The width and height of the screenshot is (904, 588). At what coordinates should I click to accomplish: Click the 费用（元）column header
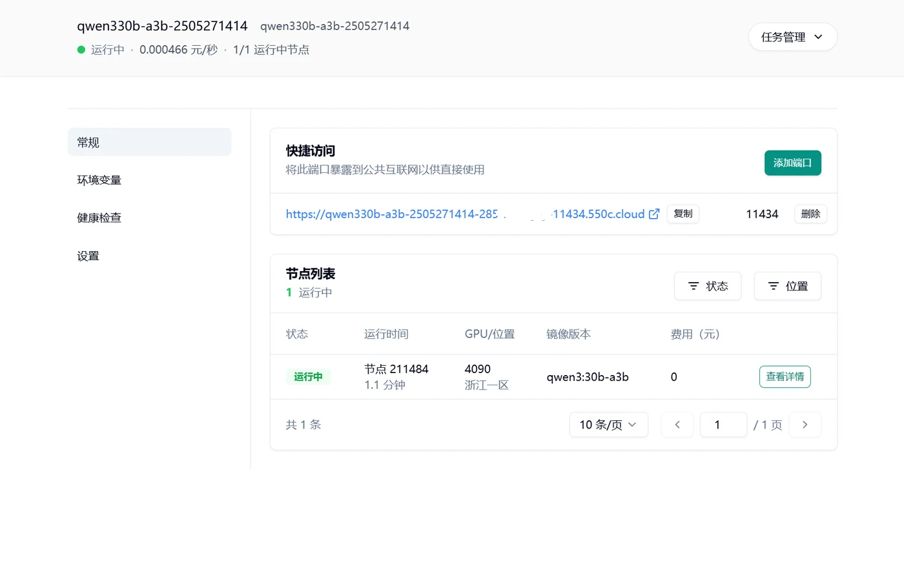pos(695,334)
